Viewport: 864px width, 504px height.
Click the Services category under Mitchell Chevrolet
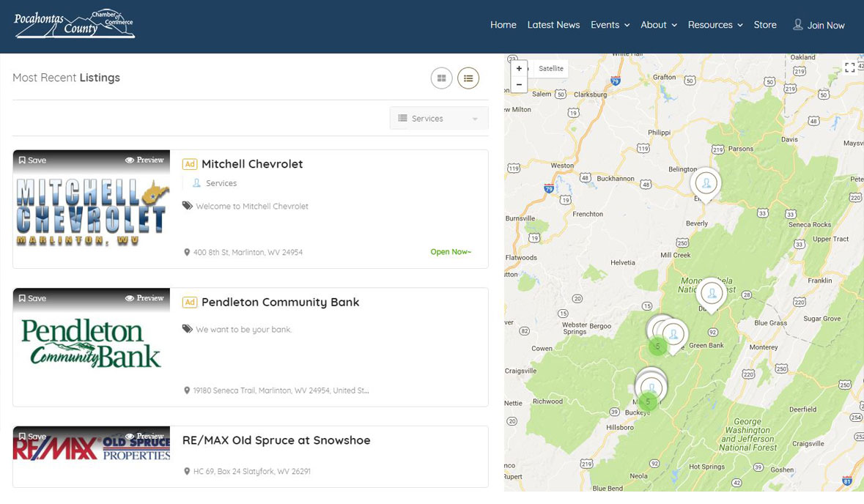221,183
